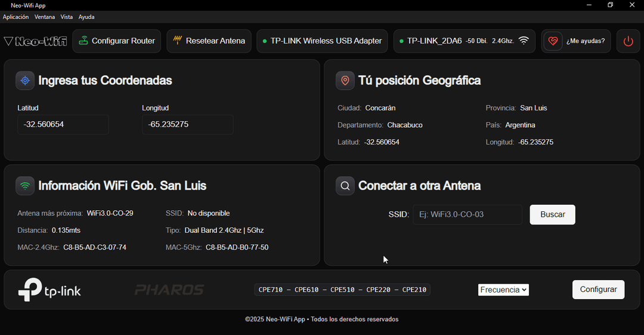
Task: Click the Información WiFi Gob. San Luis heading
Action: click(122, 186)
